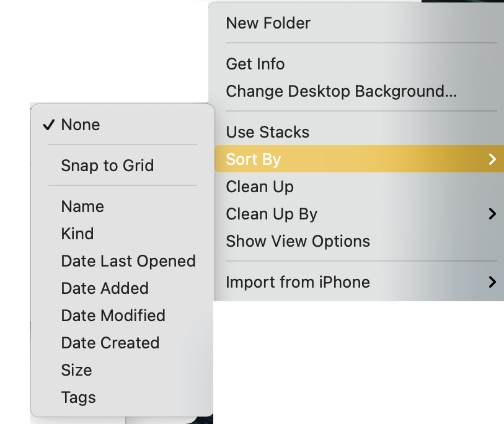Select New Folder from context menu

(x=268, y=24)
